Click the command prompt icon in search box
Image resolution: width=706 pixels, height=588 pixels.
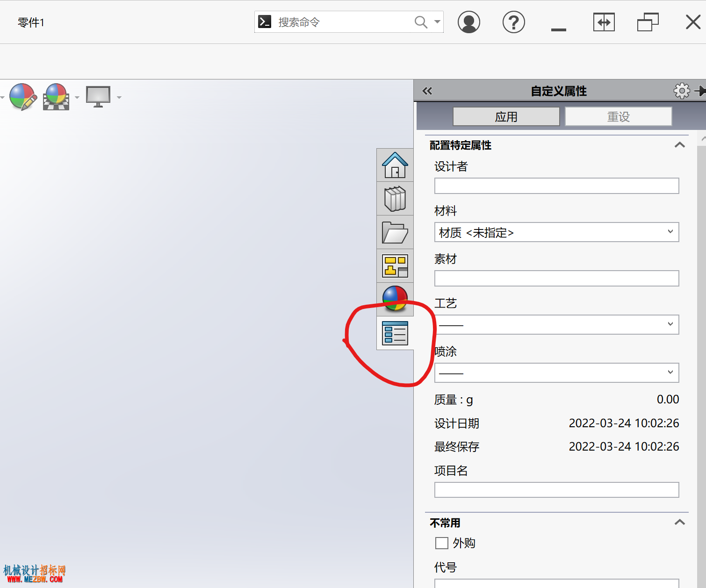click(x=265, y=22)
